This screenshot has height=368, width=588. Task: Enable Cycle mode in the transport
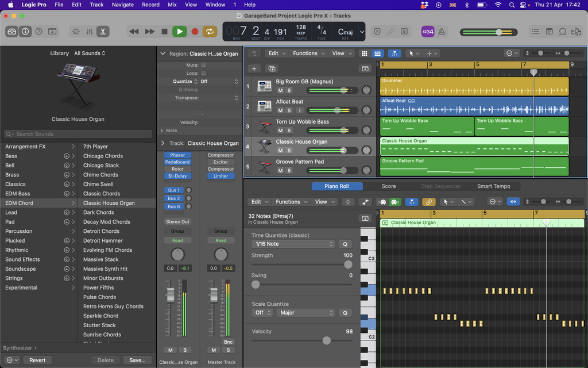click(210, 32)
